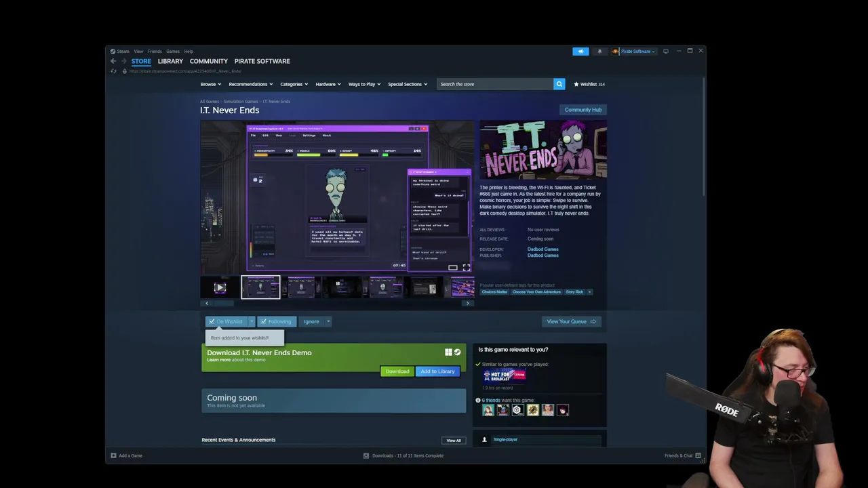Expand the Ignore options dropdown arrow

(x=328, y=321)
